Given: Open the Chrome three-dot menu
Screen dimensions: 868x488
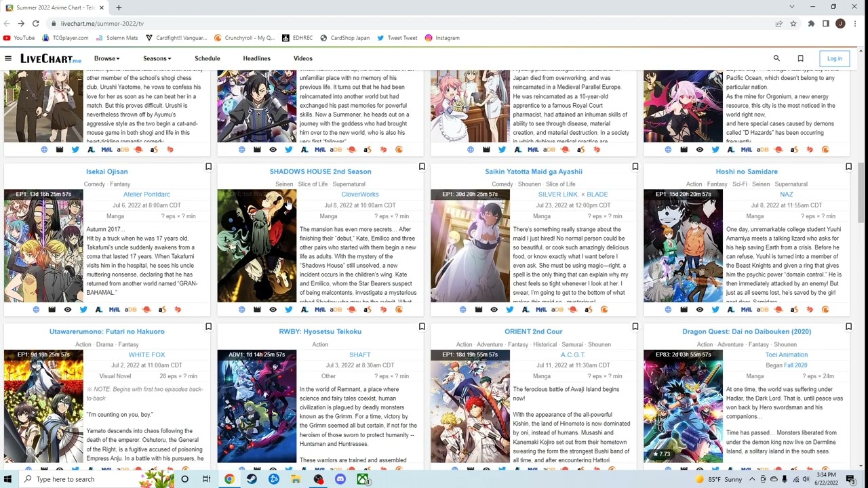Looking at the screenshot, I should (x=856, y=24).
